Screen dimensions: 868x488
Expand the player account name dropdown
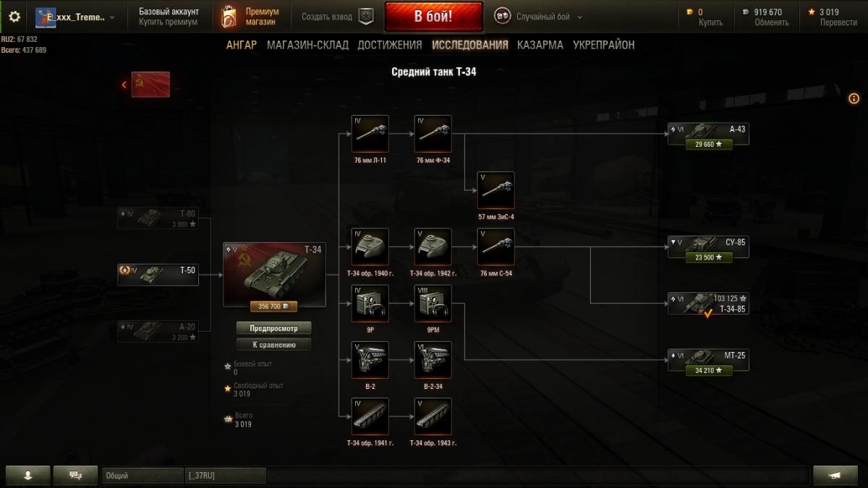75,17
